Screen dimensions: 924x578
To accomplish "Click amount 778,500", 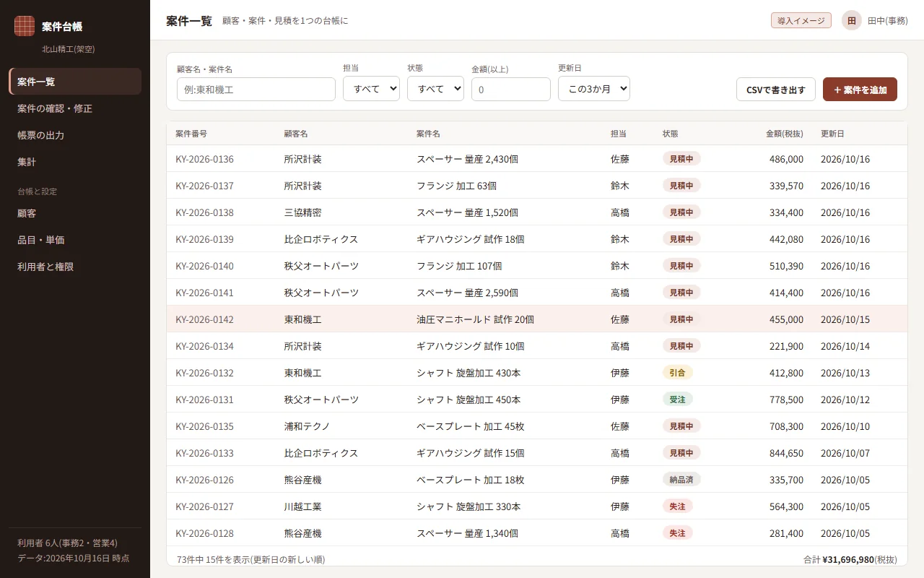I will pyautogui.click(x=786, y=400).
